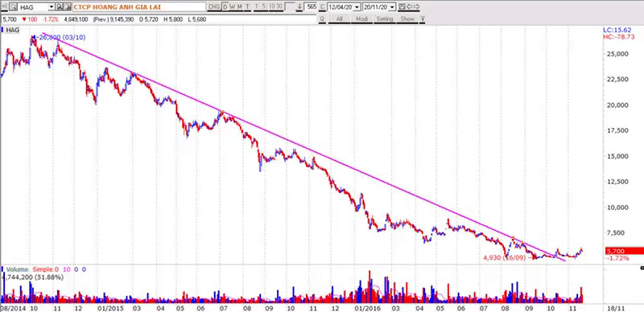The width and height of the screenshot is (644, 312).
Task: Click the right arrow navigation icon
Action: 416,7
